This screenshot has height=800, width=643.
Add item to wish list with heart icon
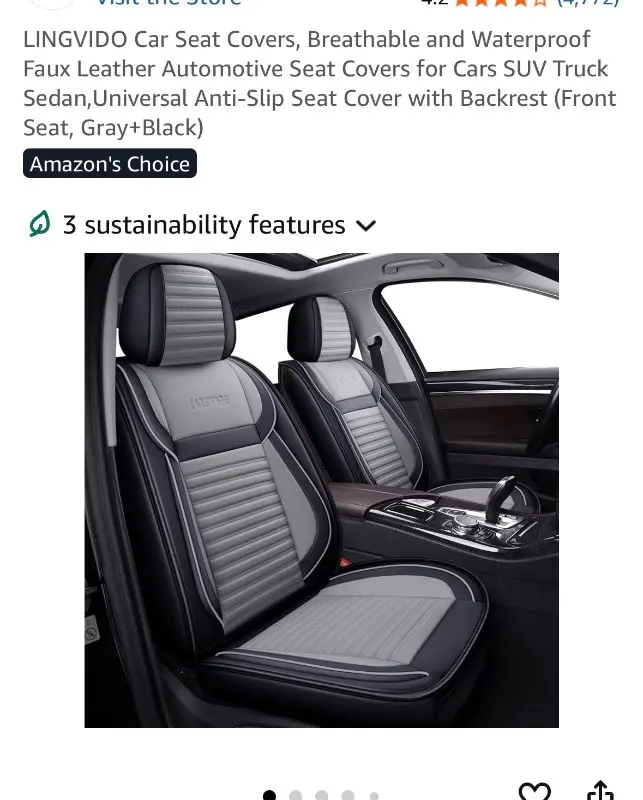click(x=534, y=791)
